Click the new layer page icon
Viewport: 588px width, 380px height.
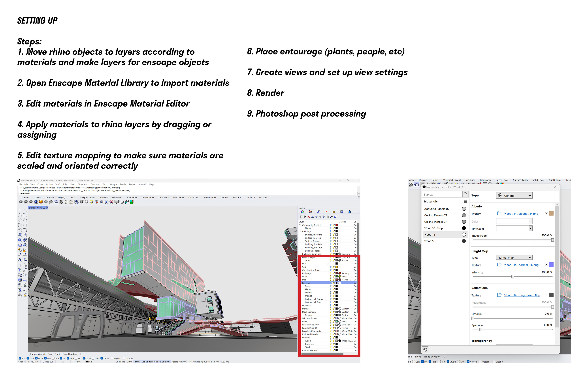tap(301, 217)
